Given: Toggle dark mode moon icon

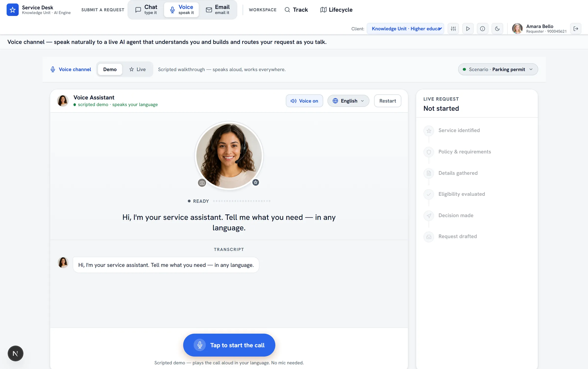Looking at the screenshot, I should [x=497, y=29].
